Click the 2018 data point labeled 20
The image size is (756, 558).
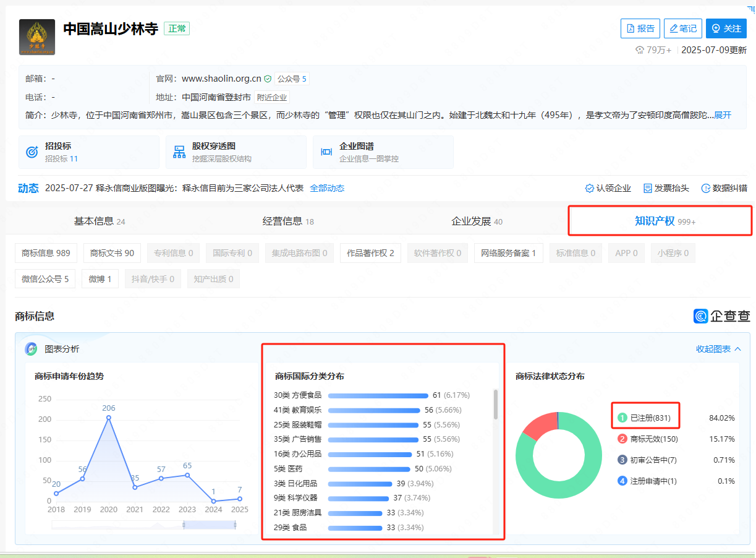pos(56,493)
